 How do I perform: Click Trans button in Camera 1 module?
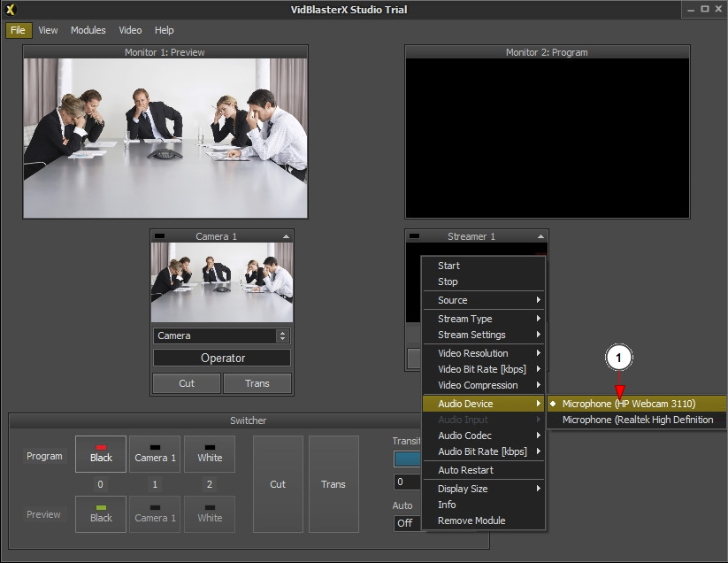pos(257,383)
